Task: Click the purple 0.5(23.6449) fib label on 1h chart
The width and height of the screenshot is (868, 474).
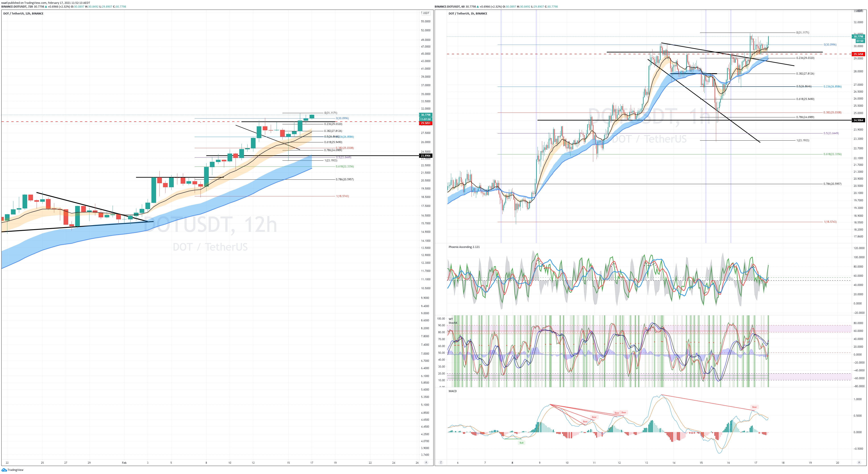Action: (x=831, y=133)
